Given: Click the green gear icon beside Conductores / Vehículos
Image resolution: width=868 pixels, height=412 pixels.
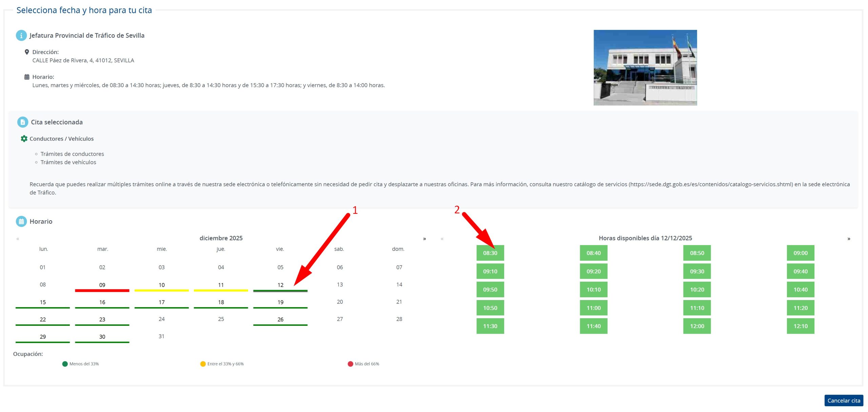Looking at the screenshot, I should 24,139.
